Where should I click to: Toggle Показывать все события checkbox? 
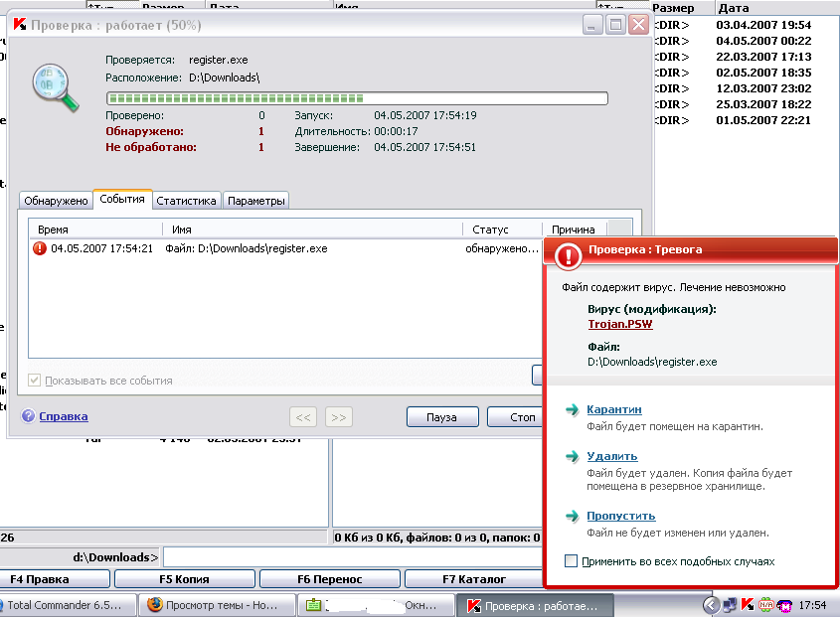pos(34,381)
